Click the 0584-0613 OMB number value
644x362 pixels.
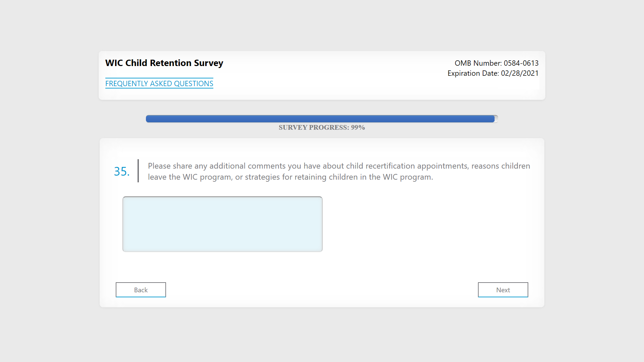(x=521, y=63)
